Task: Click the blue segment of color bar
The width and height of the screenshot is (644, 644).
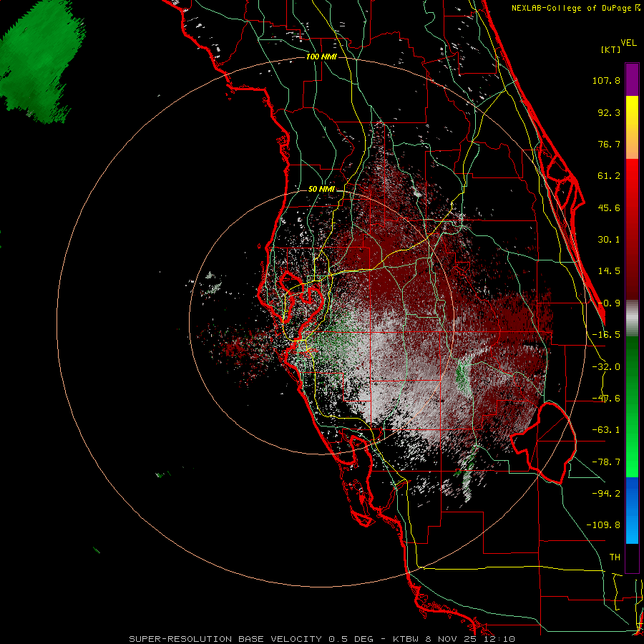Action: [x=632, y=510]
